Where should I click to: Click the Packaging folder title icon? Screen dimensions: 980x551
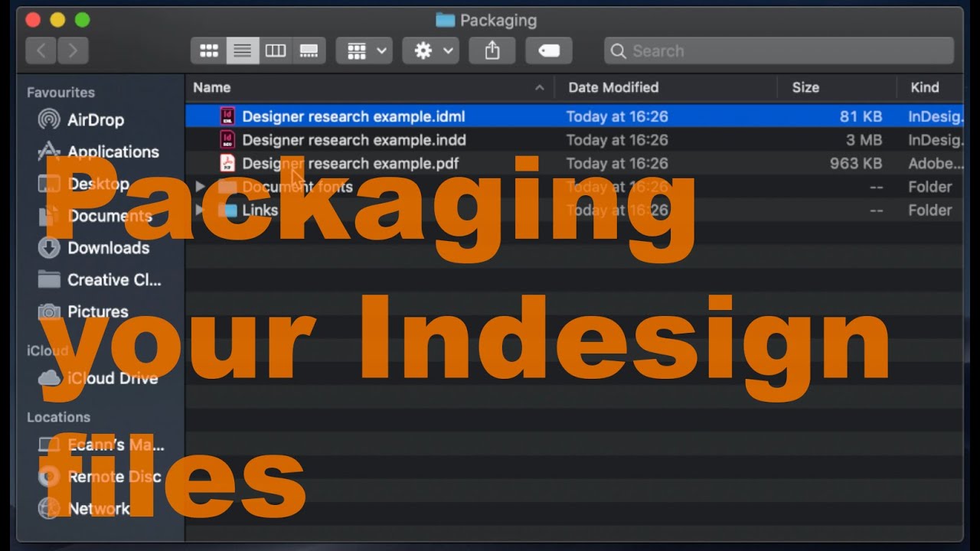click(x=445, y=20)
